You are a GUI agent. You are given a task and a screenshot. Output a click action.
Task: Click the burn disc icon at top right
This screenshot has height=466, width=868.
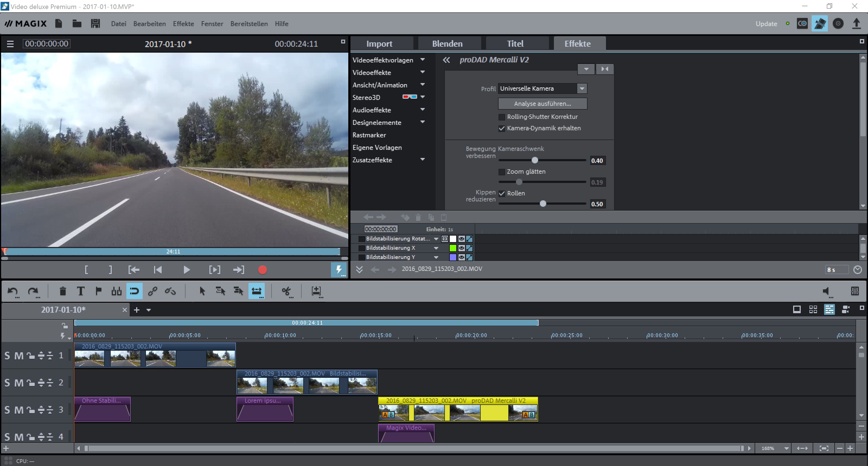pyautogui.click(x=838, y=23)
